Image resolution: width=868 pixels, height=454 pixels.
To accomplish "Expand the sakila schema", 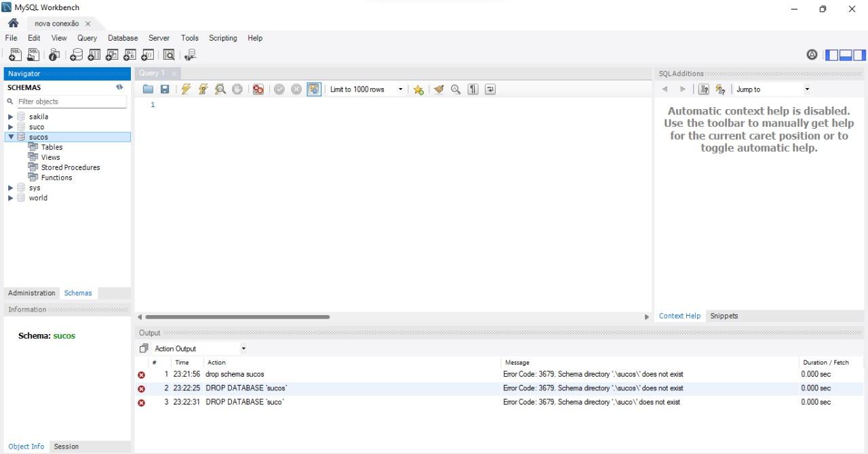I will tap(10, 117).
